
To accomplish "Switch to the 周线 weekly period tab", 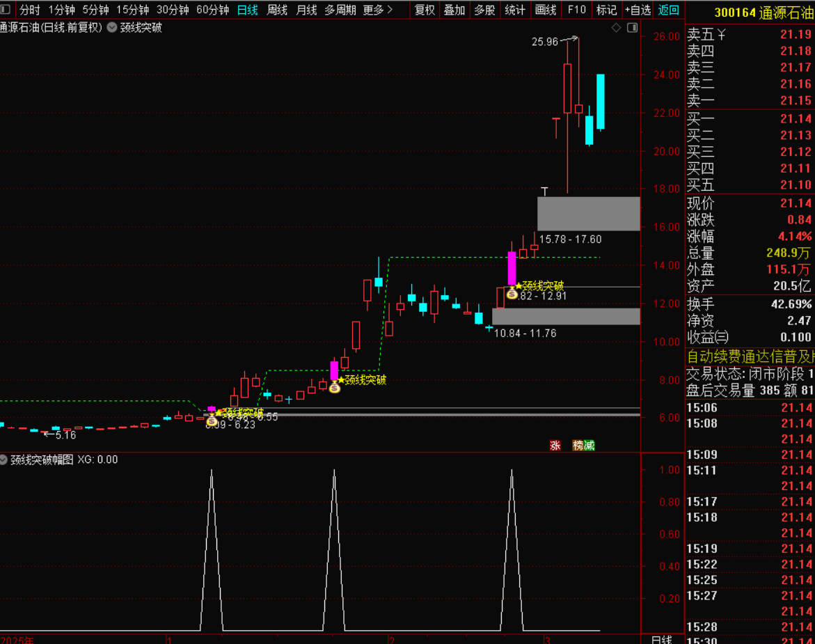I will [277, 10].
